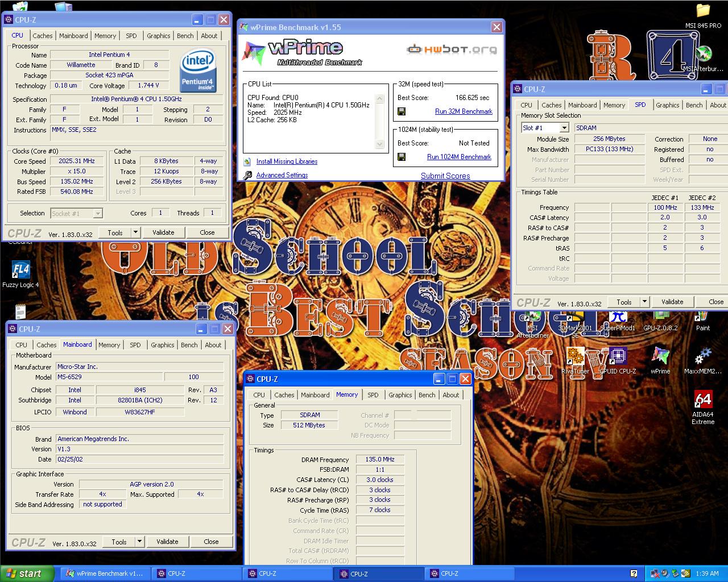Click the BIOS date field 02/25/02
This screenshot has height=582, width=728.
point(139,459)
